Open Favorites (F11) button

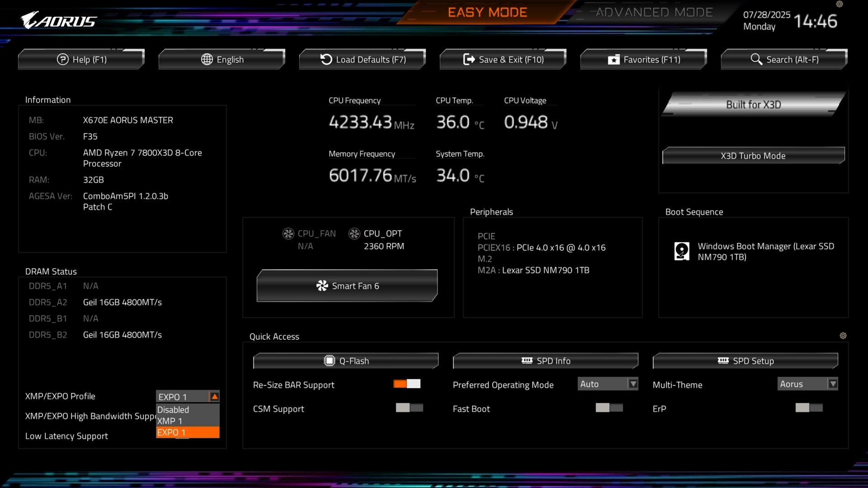[x=644, y=59]
